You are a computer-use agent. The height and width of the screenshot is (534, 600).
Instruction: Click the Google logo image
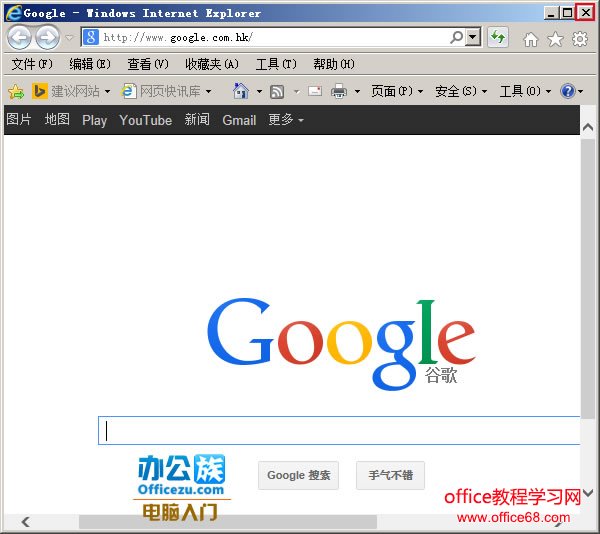(341, 343)
